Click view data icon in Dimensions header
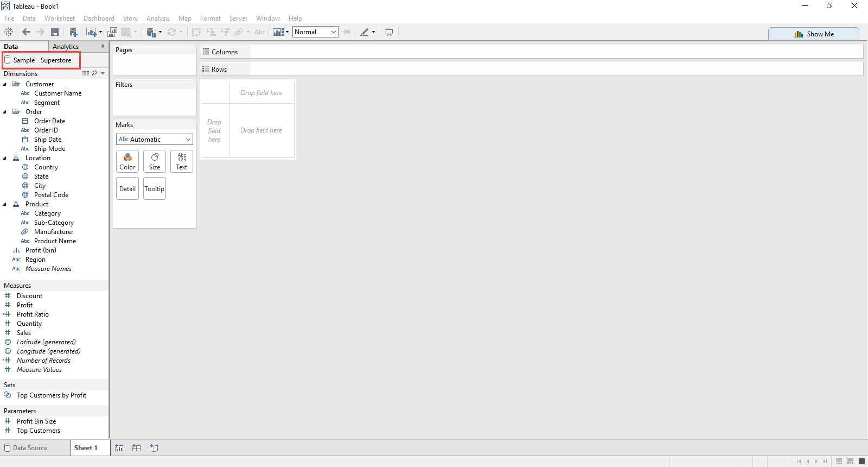 coord(86,73)
